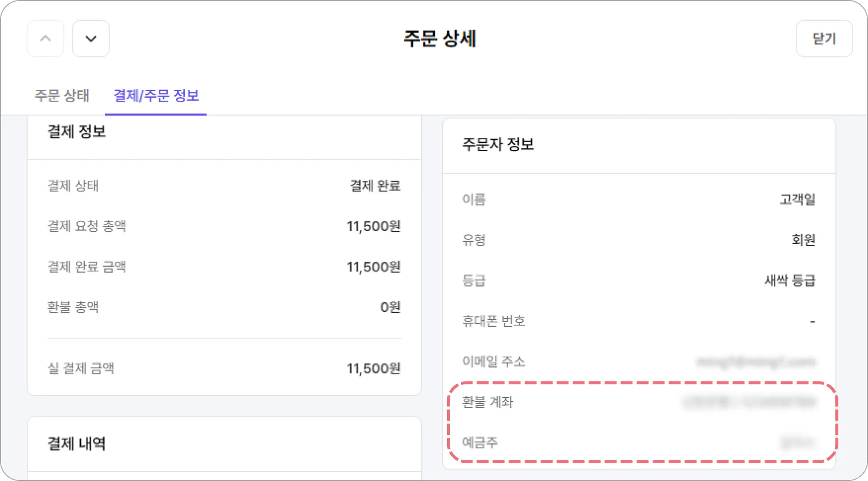Click the 휴대폰 번호 label
The image size is (868, 481).
pyautogui.click(x=494, y=321)
